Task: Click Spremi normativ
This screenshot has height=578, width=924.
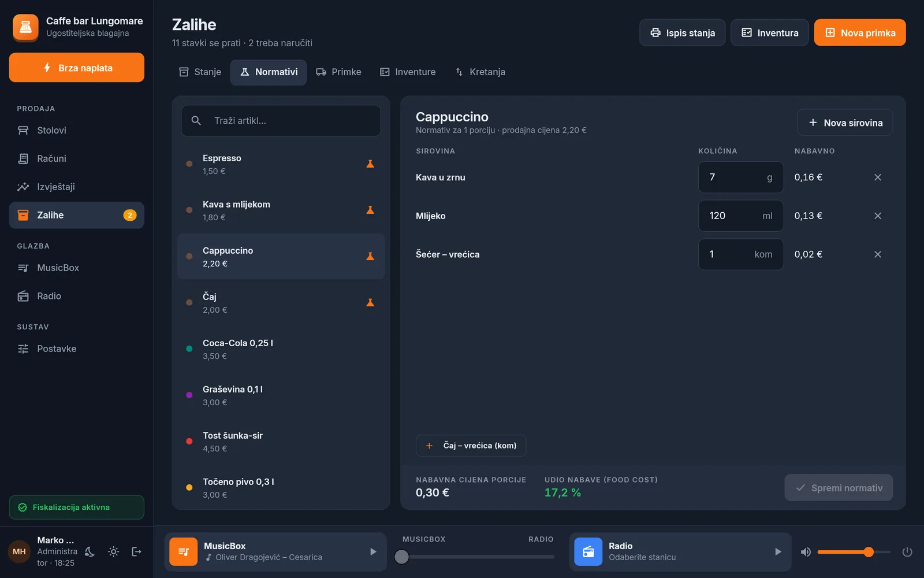Action: click(839, 488)
